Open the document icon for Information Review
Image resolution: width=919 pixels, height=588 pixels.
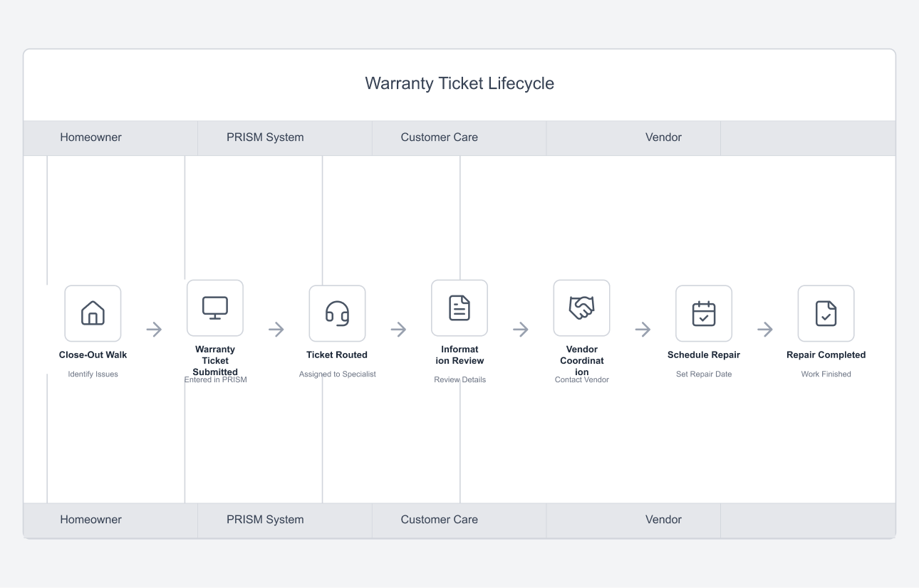[459, 308]
